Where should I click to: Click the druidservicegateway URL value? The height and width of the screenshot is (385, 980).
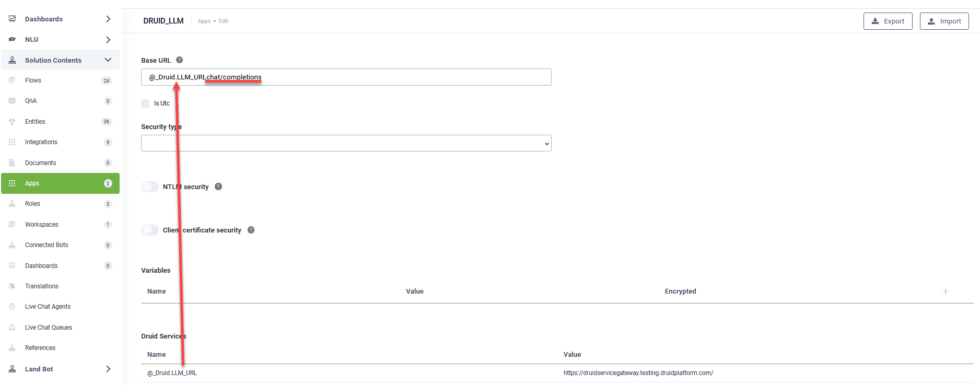[x=638, y=373]
